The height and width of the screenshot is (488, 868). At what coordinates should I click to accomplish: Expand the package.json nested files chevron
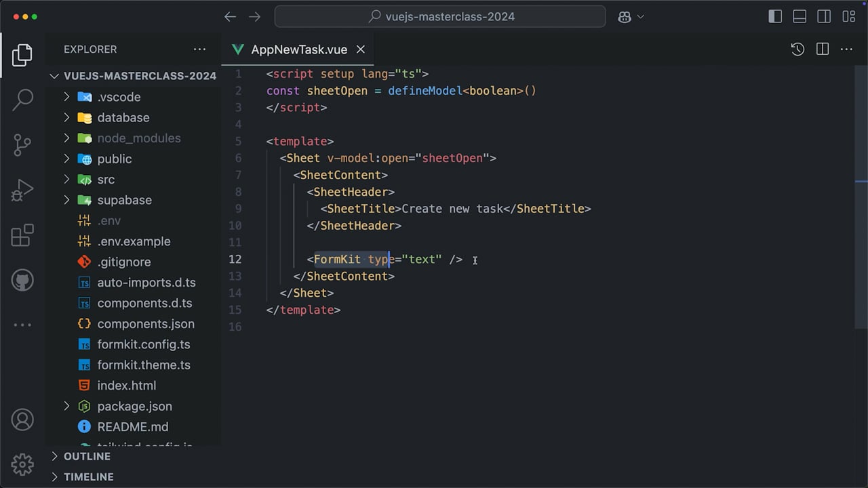coord(66,406)
